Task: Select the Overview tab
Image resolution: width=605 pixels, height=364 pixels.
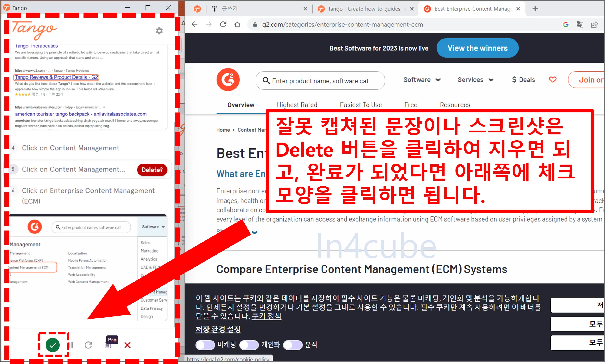Action: coord(241,105)
